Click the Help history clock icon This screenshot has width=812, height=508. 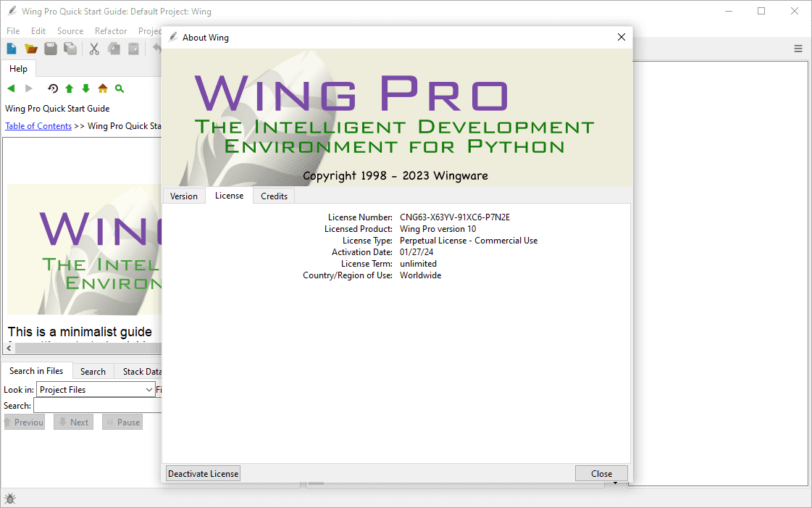click(53, 88)
